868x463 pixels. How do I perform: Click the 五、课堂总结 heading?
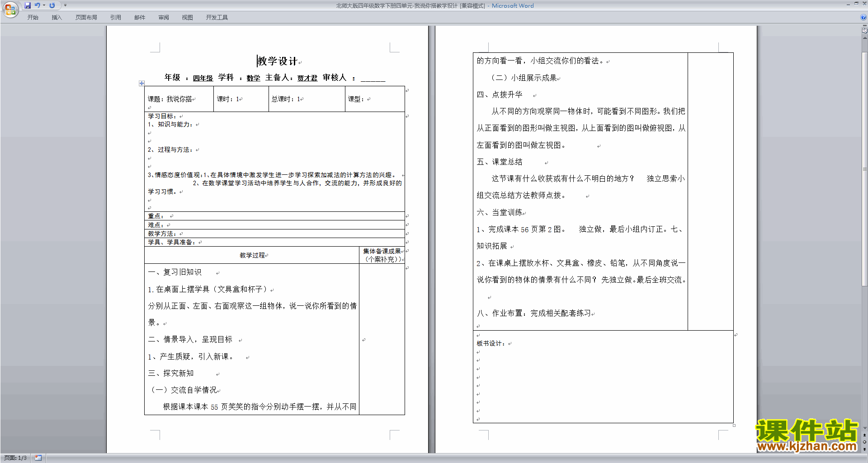click(500, 162)
